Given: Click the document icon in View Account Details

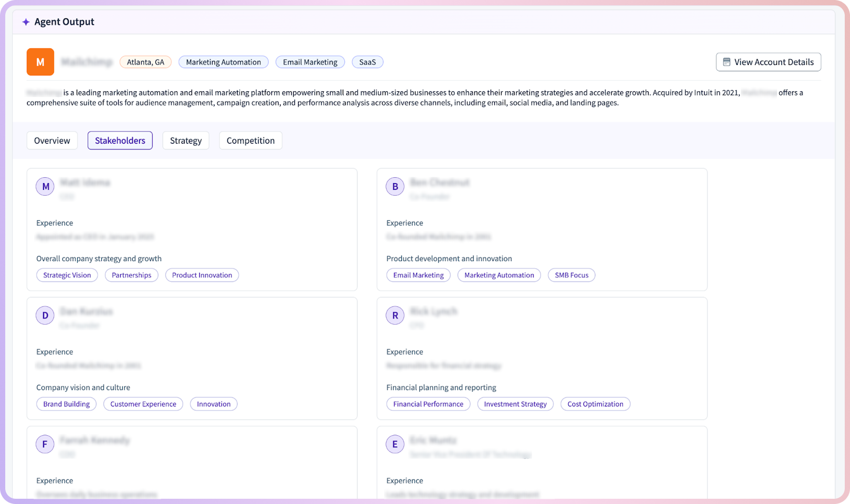Looking at the screenshot, I should coord(727,62).
